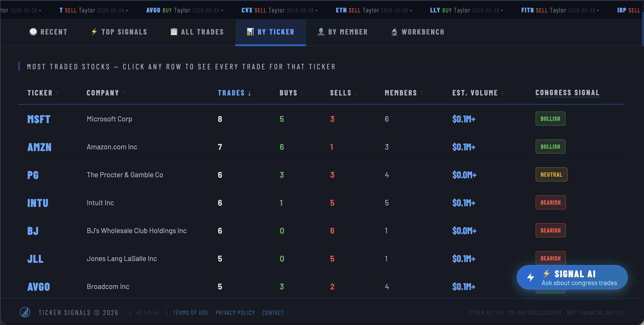The width and height of the screenshot is (644, 325).
Task: Toggle sort on the Buys column
Action: [x=302, y=93]
